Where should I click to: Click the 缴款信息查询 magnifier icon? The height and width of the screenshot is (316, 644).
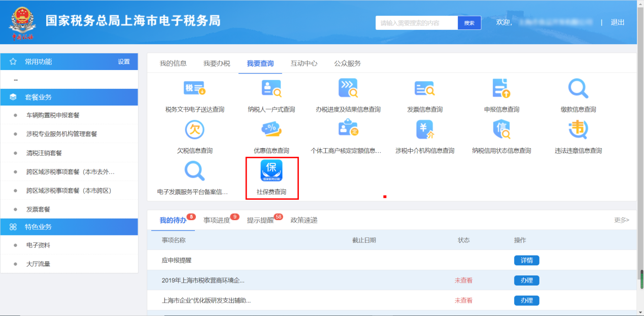[578, 89]
